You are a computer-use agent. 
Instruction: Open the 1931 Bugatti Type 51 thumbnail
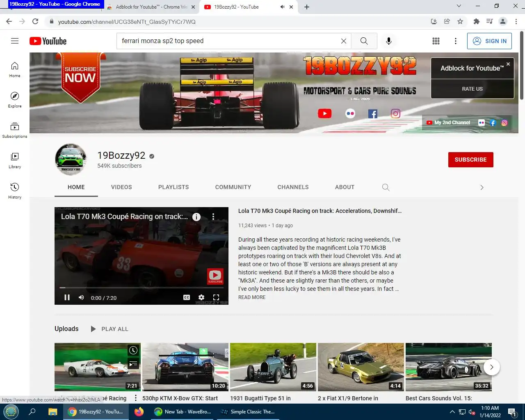273,367
